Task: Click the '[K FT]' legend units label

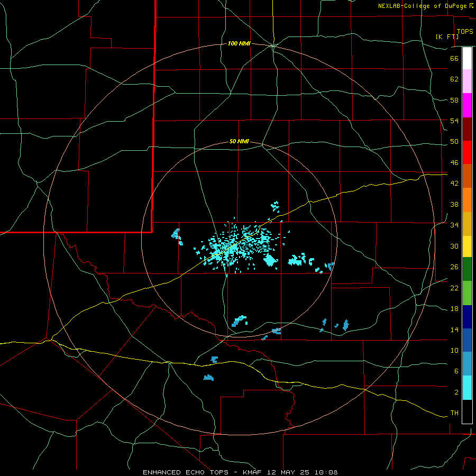Action: tap(447, 36)
